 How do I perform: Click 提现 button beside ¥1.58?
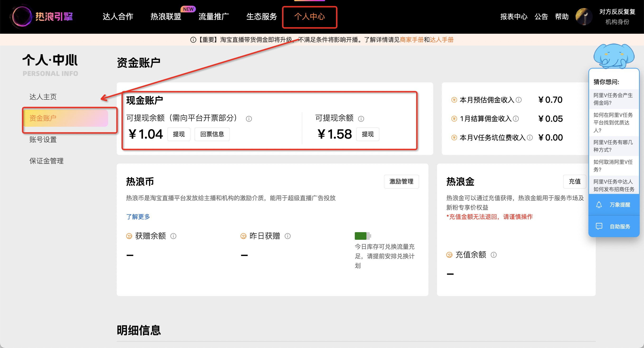point(367,134)
